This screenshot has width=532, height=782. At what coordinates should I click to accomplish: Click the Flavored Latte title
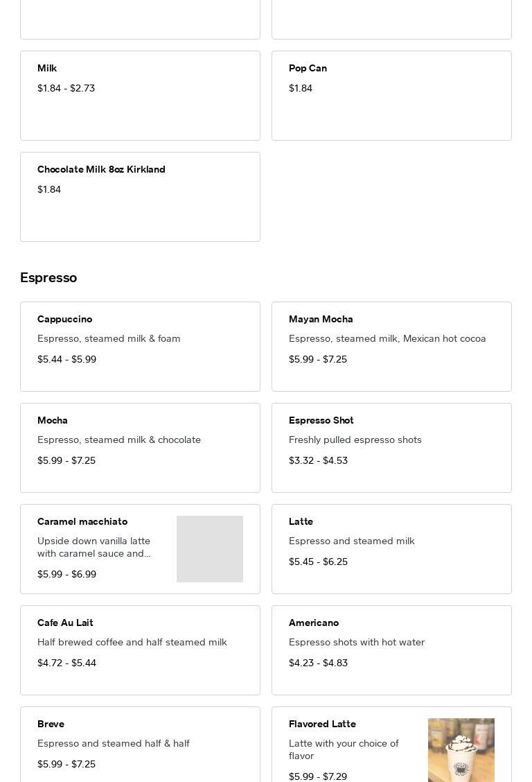click(x=322, y=724)
